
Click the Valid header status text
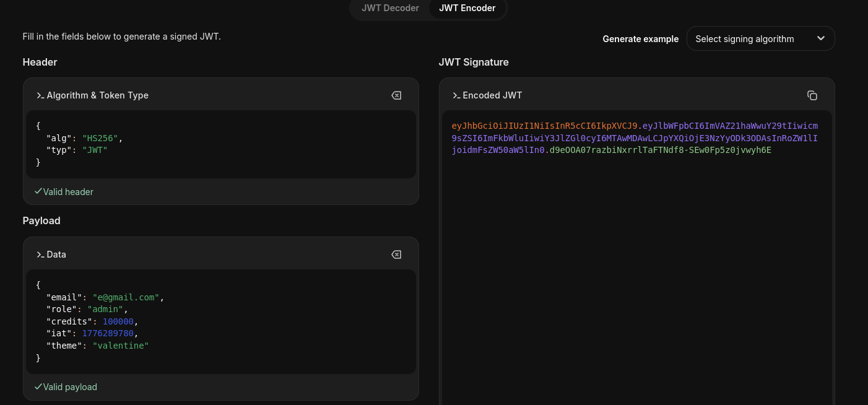click(x=68, y=192)
